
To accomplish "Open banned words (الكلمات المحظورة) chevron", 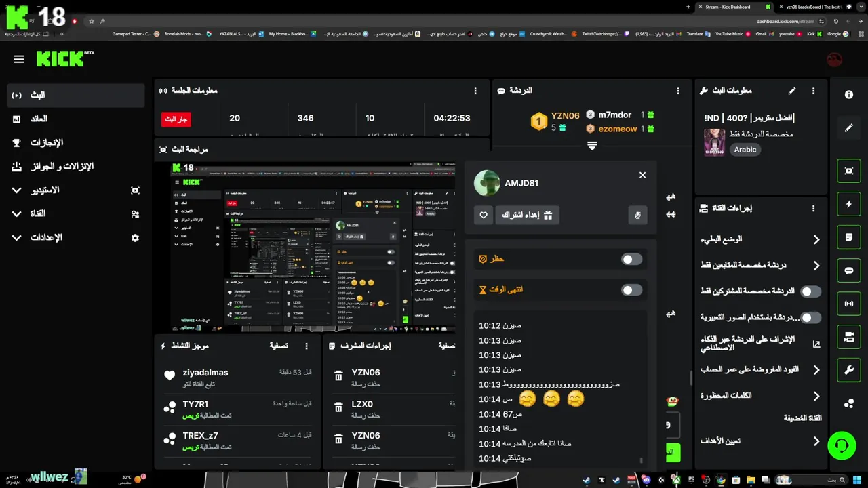I will (x=816, y=396).
